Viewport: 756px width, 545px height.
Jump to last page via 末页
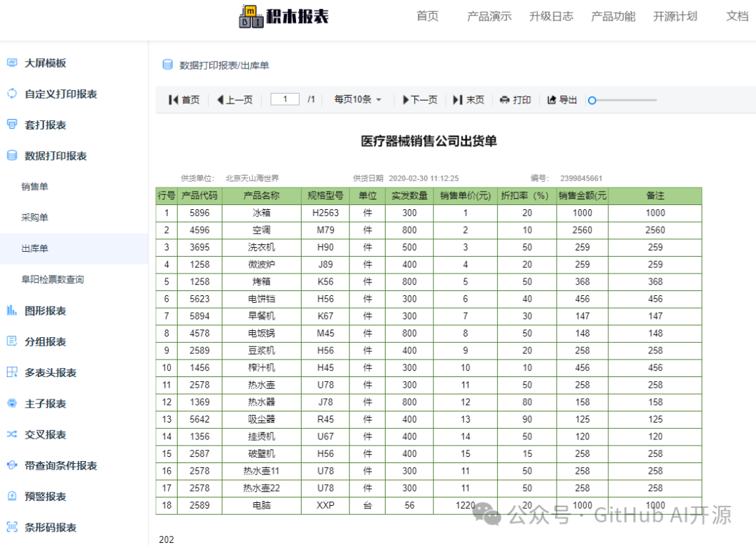tap(468, 100)
